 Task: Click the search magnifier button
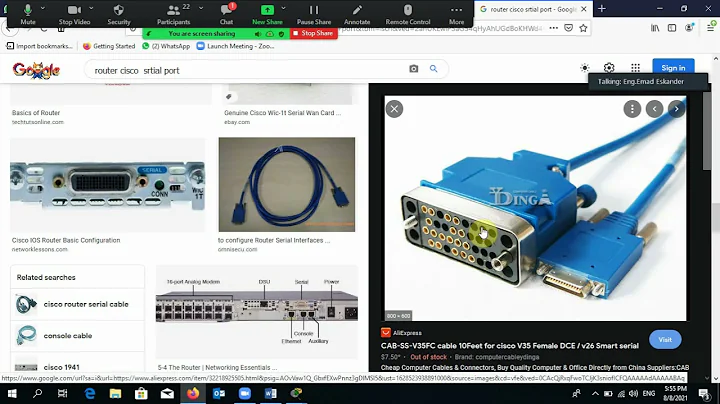[x=433, y=68]
